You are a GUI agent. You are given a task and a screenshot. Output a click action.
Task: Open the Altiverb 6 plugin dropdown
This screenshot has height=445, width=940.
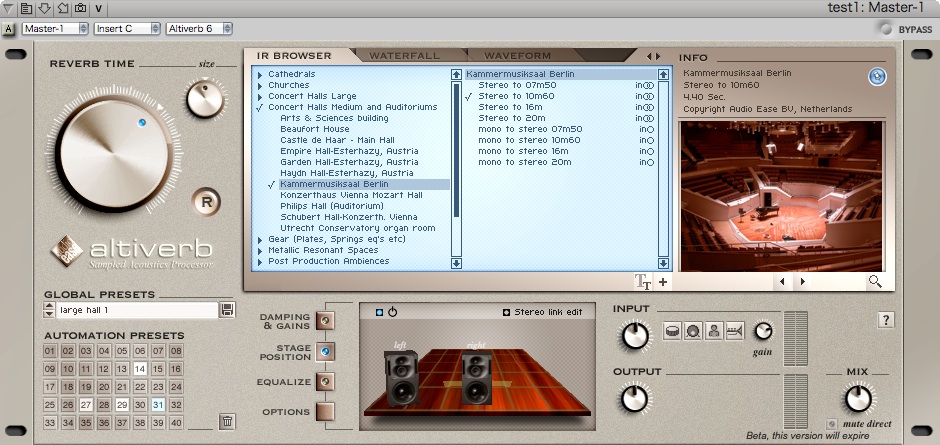coord(199,28)
